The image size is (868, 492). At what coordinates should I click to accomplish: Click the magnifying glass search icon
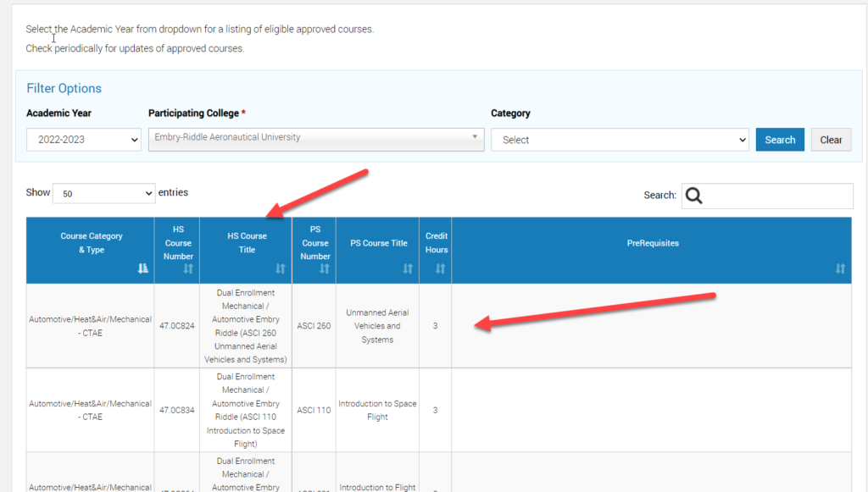click(x=694, y=196)
